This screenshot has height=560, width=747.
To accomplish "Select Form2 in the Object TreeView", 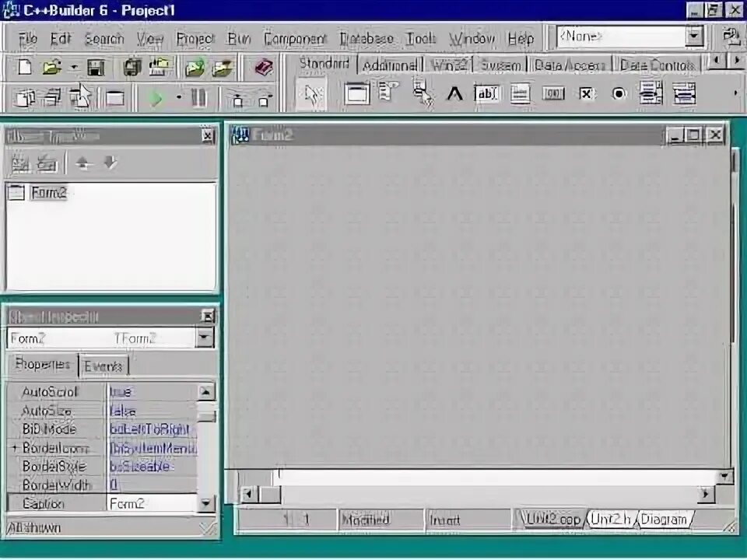I will coord(48,192).
